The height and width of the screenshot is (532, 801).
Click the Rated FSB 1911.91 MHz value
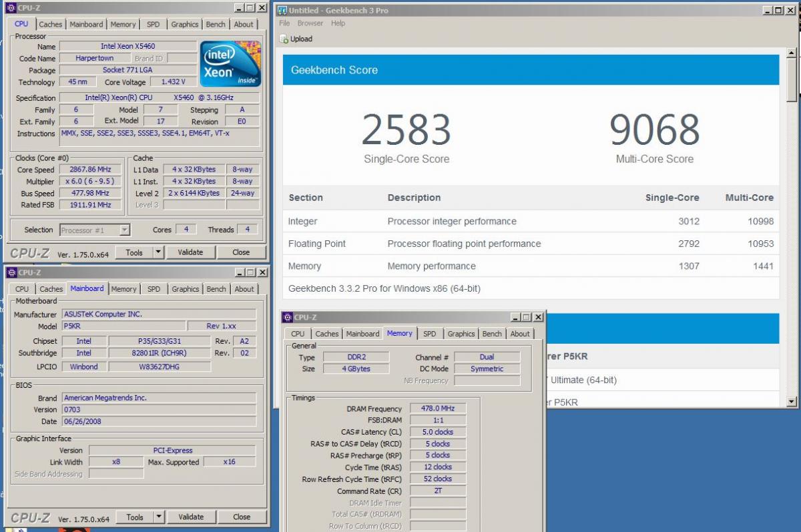pos(90,205)
